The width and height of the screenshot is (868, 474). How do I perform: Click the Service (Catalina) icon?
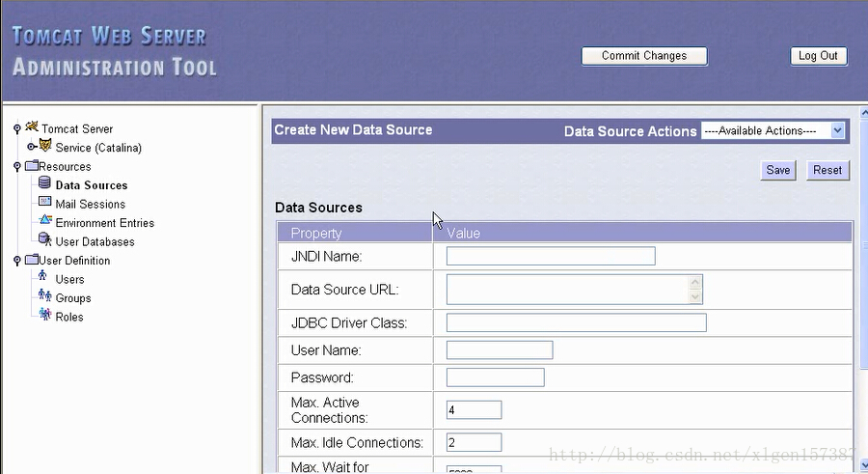tap(45, 146)
